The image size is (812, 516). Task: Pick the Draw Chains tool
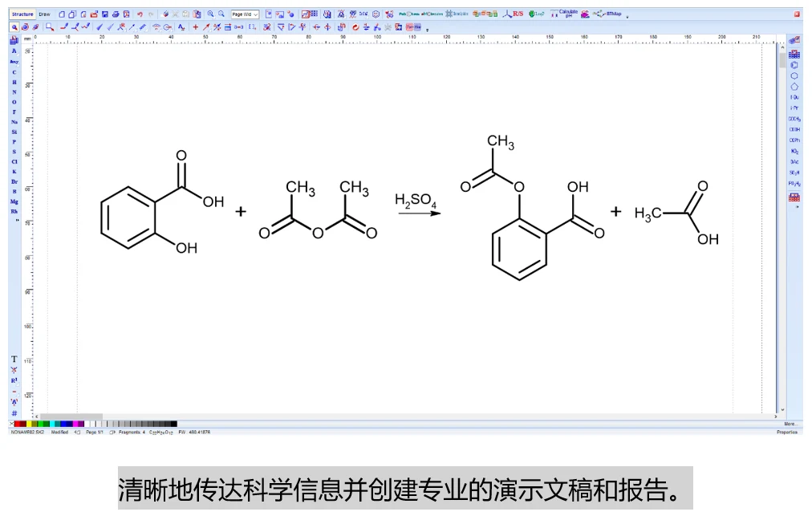pos(85,26)
